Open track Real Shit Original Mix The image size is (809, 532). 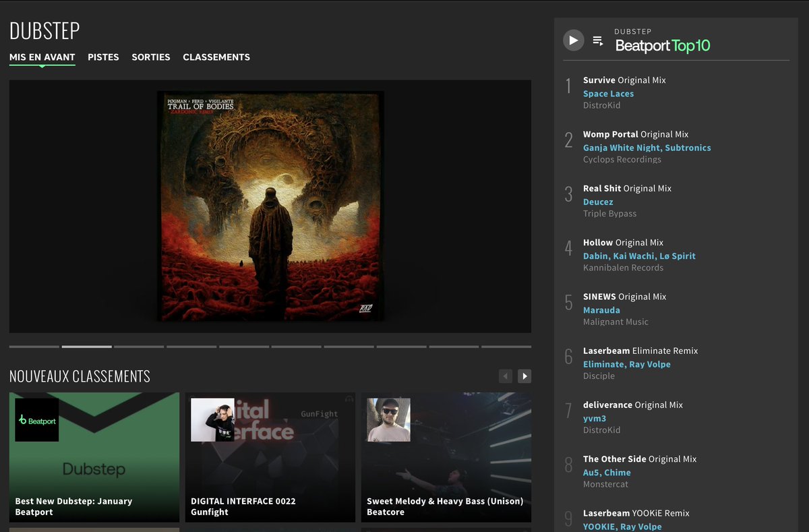(x=627, y=188)
